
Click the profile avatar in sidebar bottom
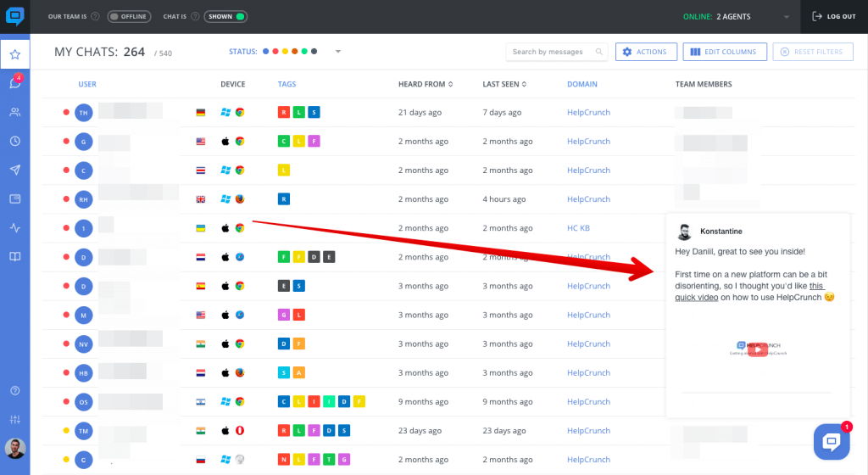click(x=15, y=449)
